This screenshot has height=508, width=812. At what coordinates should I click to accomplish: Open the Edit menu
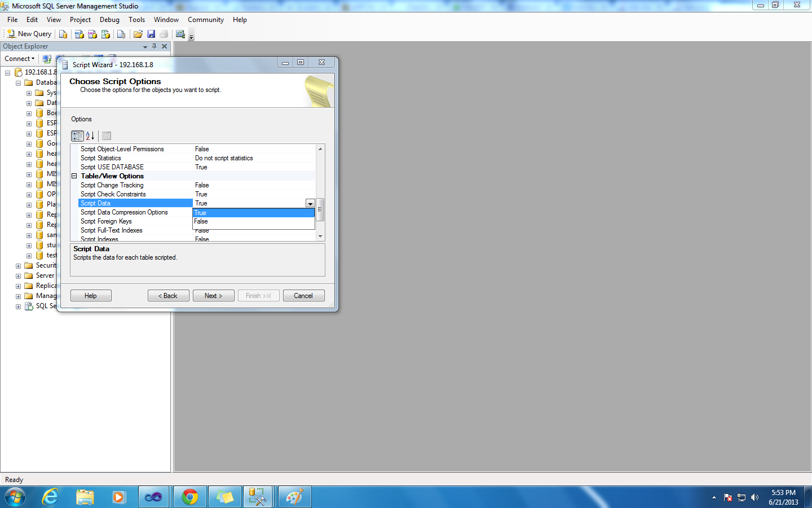click(32, 20)
